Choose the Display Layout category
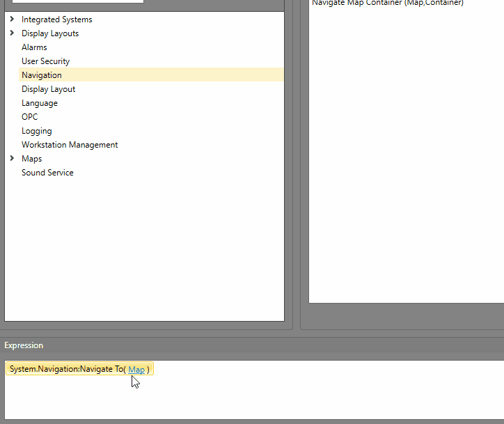 48,89
